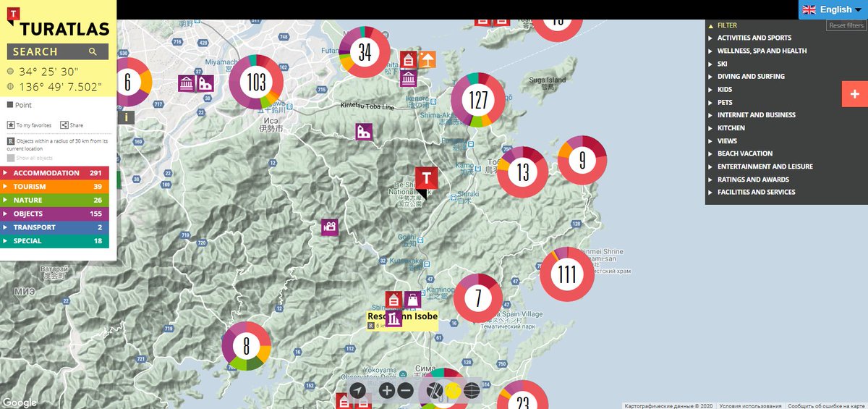Toggle the Point checkbox
Image resolution: width=868 pixels, height=409 pixels.
10,105
